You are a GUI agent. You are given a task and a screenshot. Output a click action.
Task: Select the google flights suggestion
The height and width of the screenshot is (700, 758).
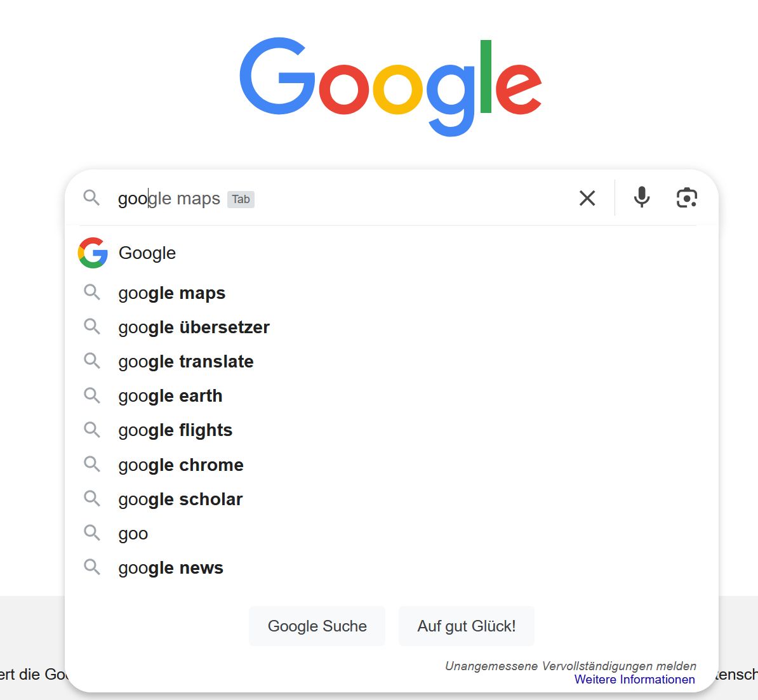coord(175,430)
